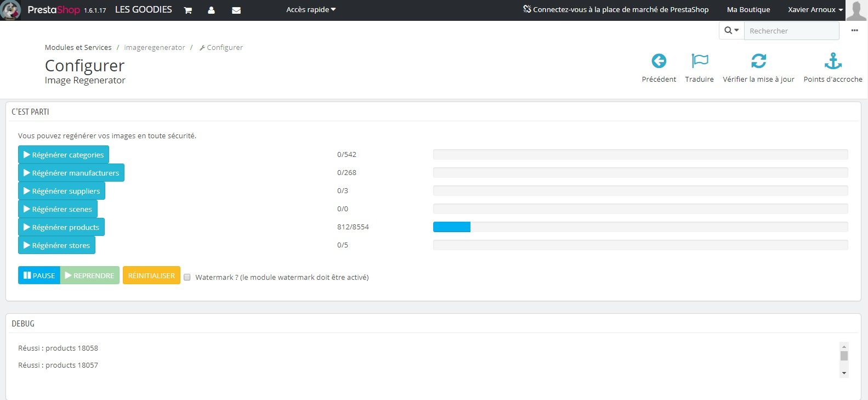
Task: Start Régénérer categories
Action: 64,155
